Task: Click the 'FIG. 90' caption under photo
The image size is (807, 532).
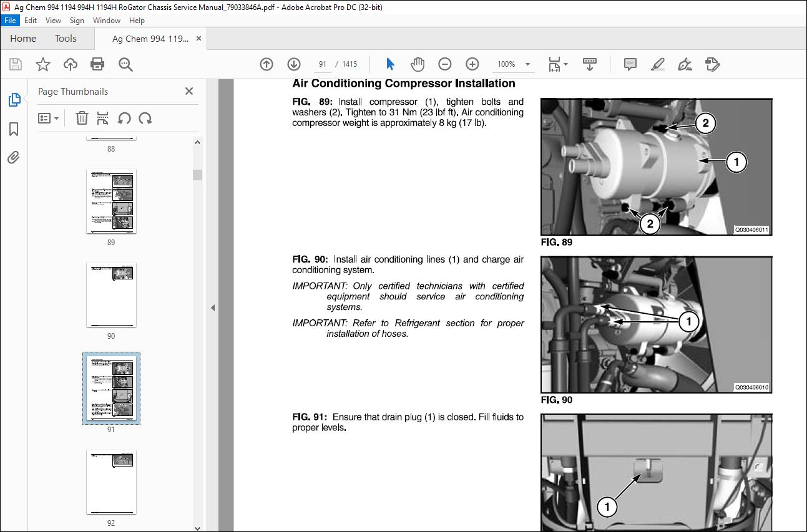Action: 557,400
